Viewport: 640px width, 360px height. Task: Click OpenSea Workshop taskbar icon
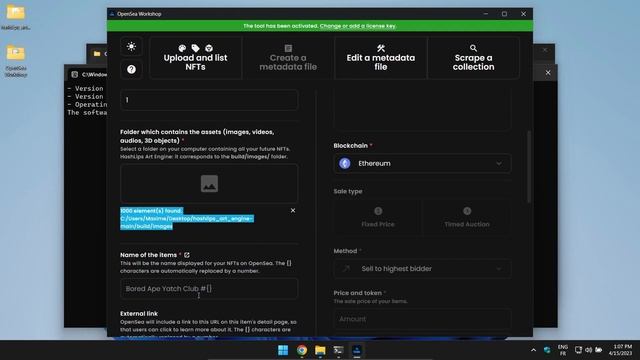[357, 350]
